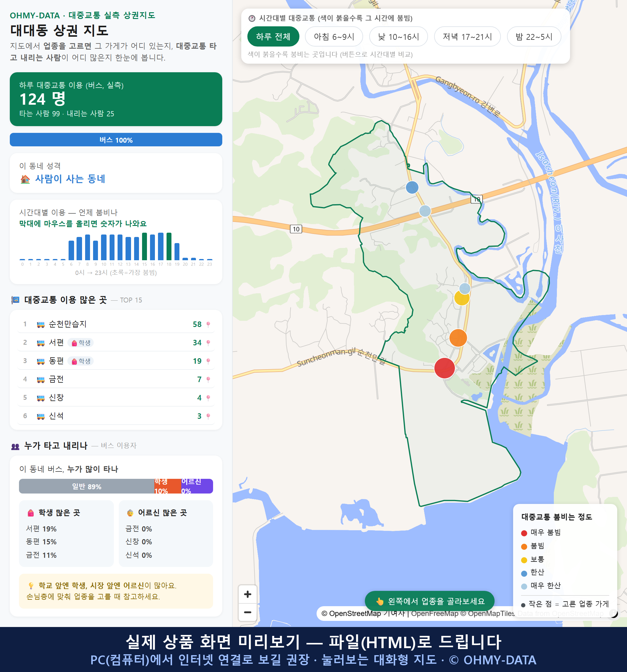Click the orange 학생 10% bar segment

pyautogui.click(x=168, y=486)
